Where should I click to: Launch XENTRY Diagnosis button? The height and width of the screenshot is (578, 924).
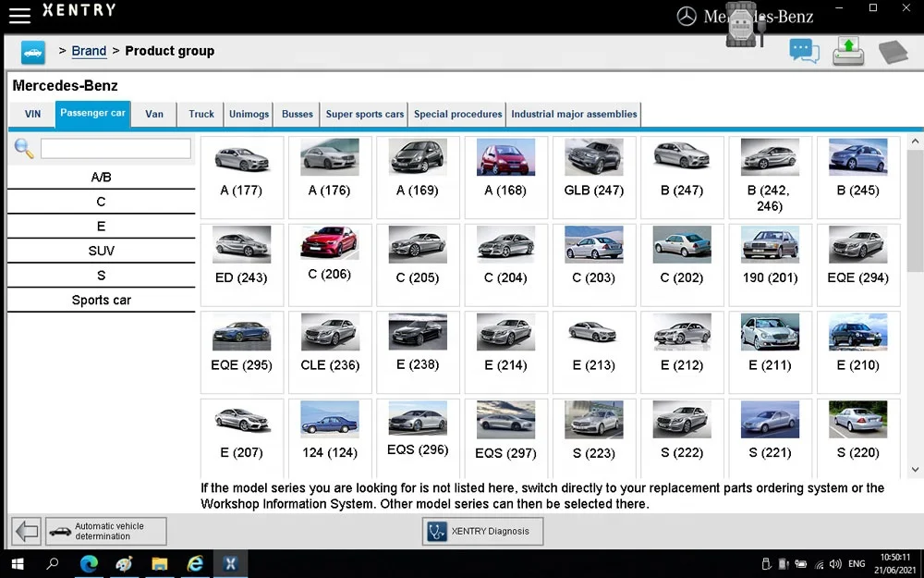click(x=482, y=532)
